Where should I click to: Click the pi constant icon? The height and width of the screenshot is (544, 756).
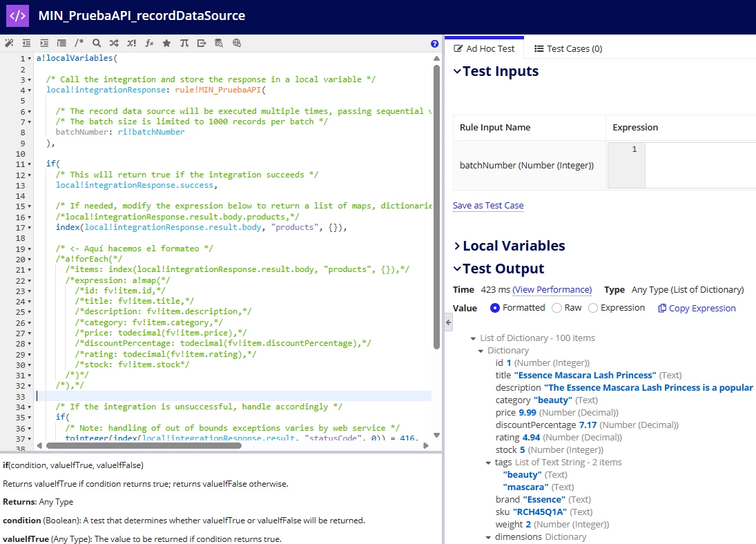tap(184, 43)
